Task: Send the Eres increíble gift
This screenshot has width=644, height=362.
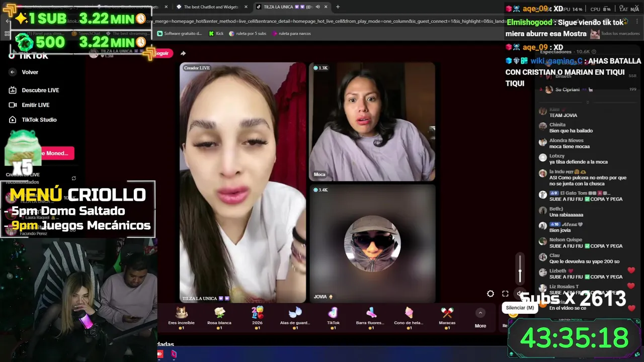Action: [181, 318]
